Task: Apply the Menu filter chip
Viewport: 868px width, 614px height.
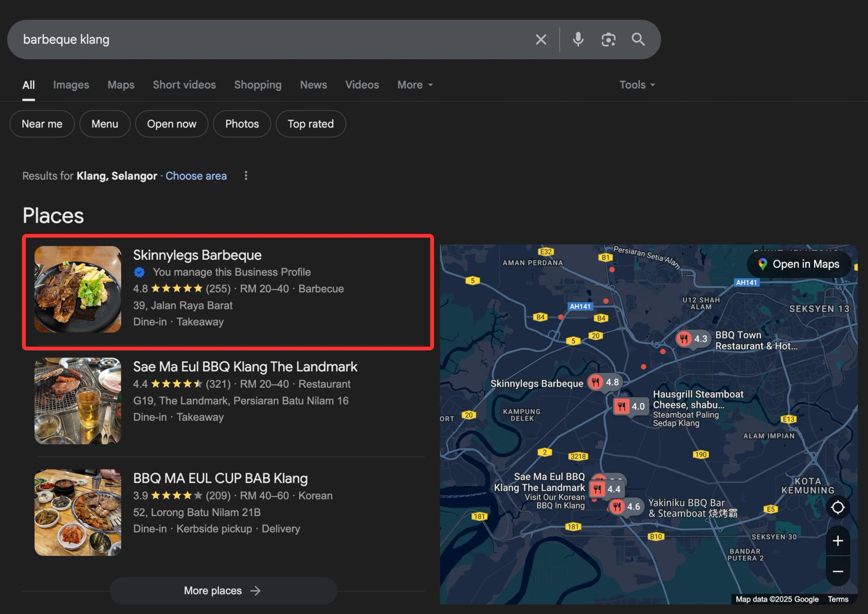Action: pyautogui.click(x=105, y=124)
